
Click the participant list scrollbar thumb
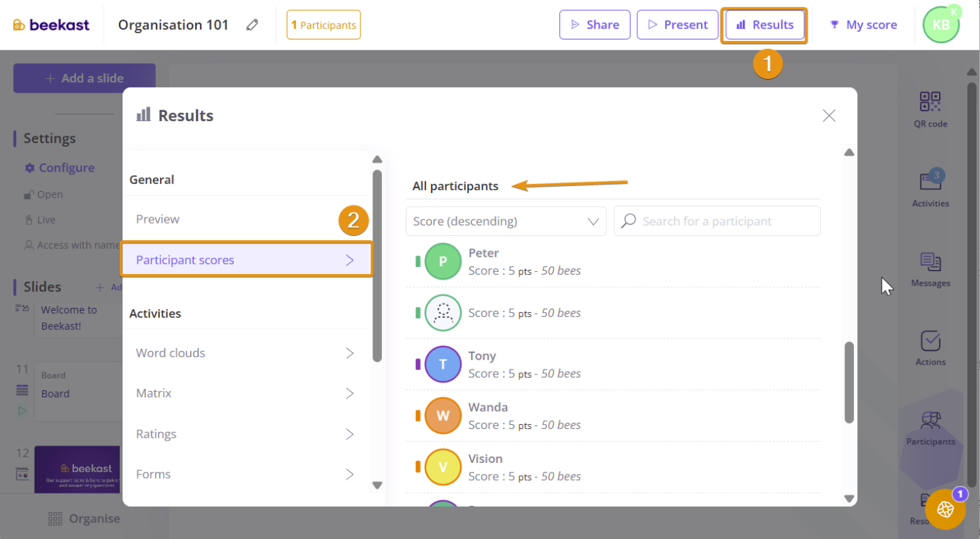pyautogui.click(x=849, y=382)
